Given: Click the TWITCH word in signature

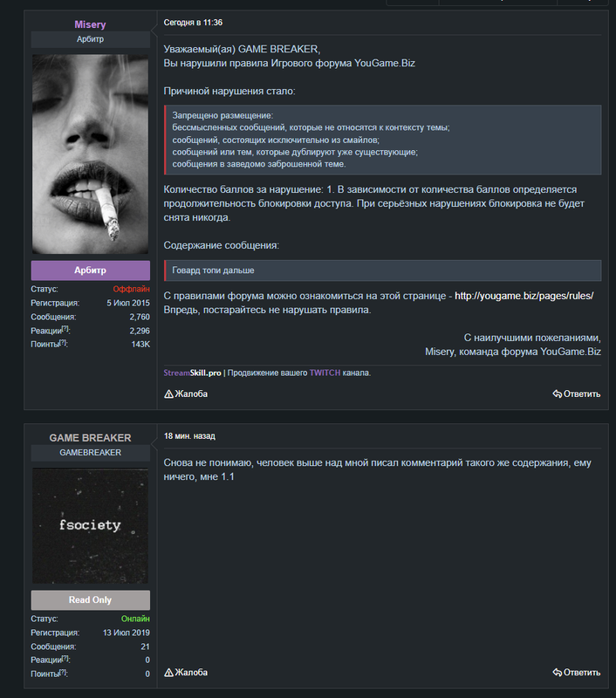Looking at the screenshot, I should [x=325, y=373].
